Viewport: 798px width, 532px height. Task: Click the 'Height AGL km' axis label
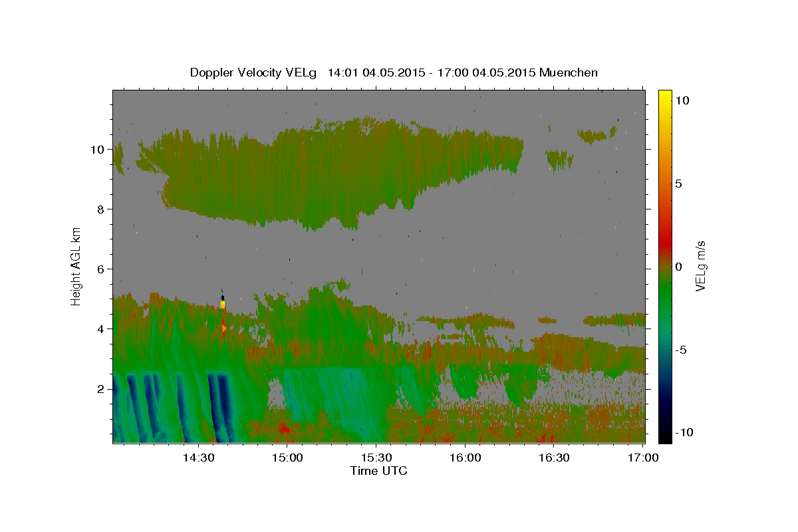[76, 265]
